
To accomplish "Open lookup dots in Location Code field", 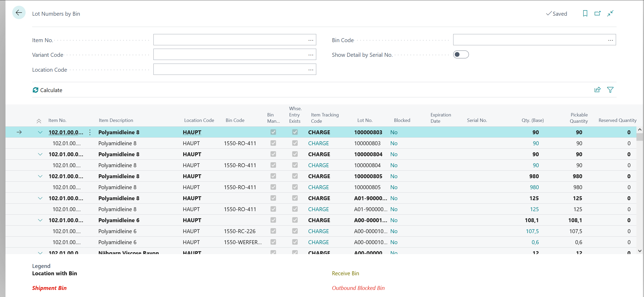I will coord(310,70).
